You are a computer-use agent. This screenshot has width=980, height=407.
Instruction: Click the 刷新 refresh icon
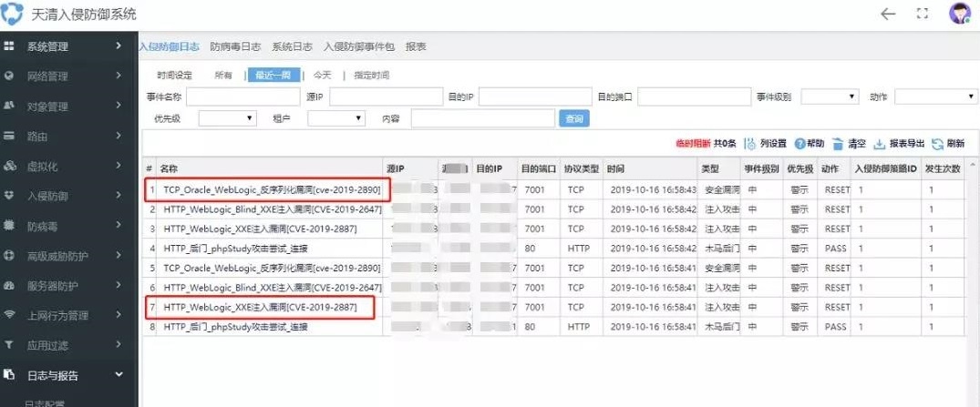(937, 144)
